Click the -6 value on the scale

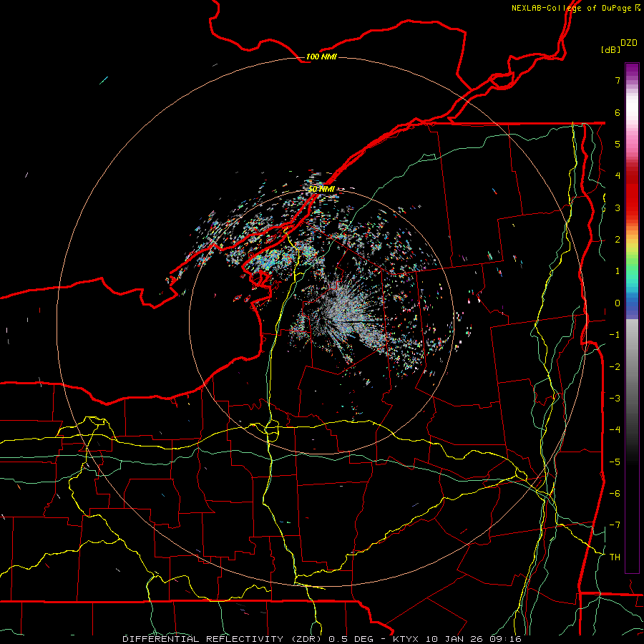(615, 494)
